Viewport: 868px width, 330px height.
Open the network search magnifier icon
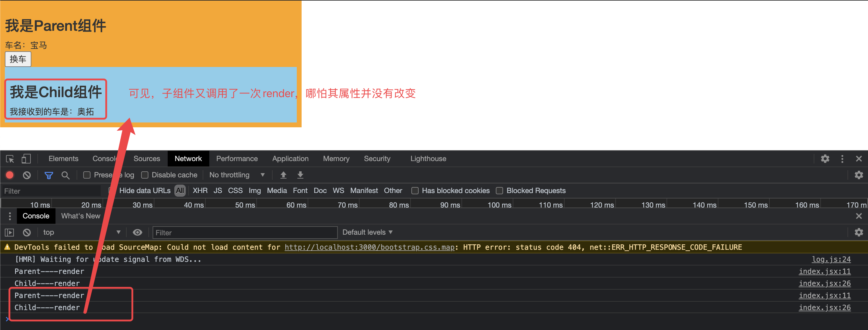click(x=65, y=175)
